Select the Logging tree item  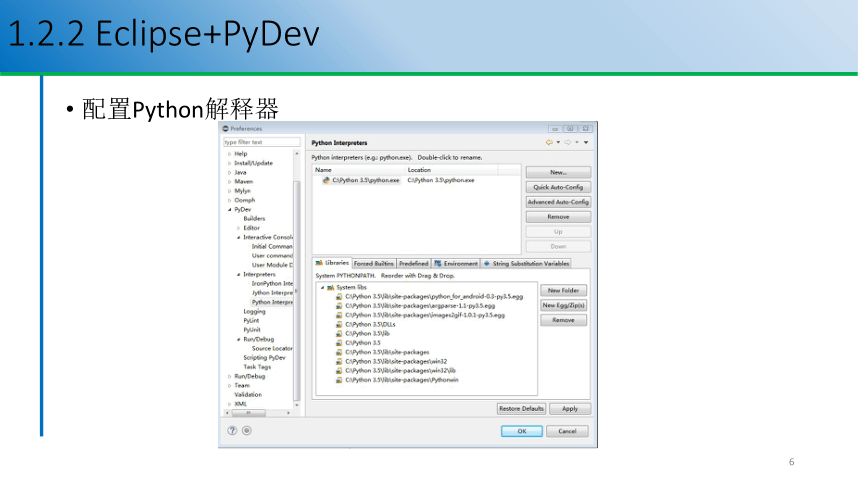click(254, 312)
